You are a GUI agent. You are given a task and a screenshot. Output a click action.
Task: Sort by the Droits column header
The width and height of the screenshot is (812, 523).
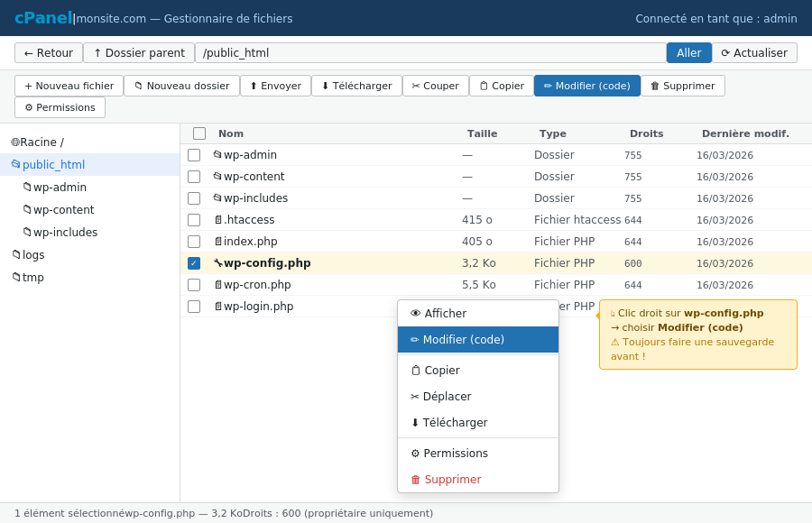click(x=646, y=133)
